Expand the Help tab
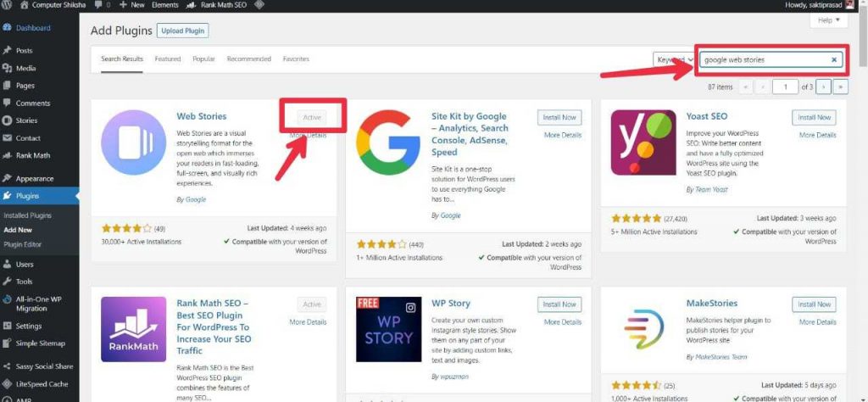The image size is (868, 402). (829, 20)
